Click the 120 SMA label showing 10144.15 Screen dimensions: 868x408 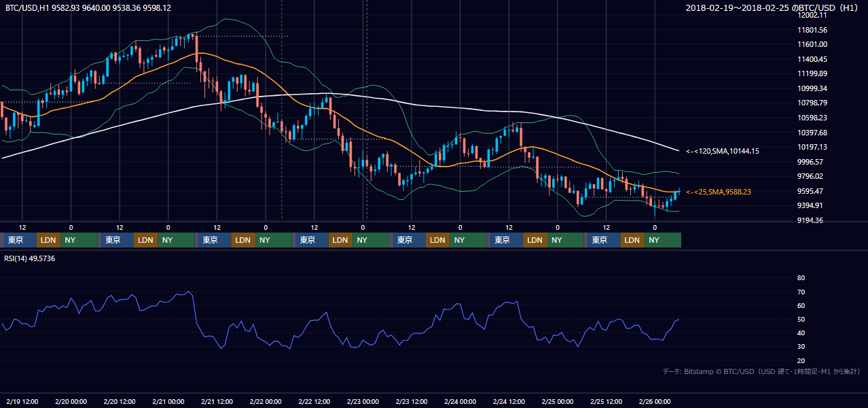click(723, 151)
